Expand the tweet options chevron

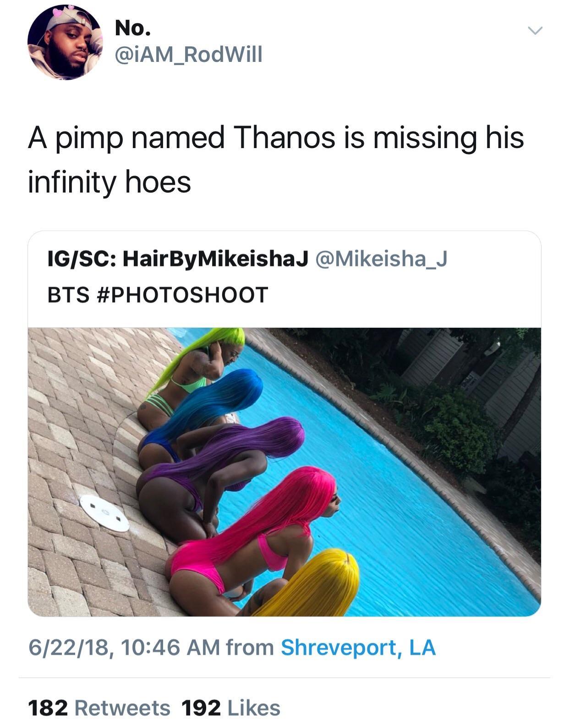[535, 31]
